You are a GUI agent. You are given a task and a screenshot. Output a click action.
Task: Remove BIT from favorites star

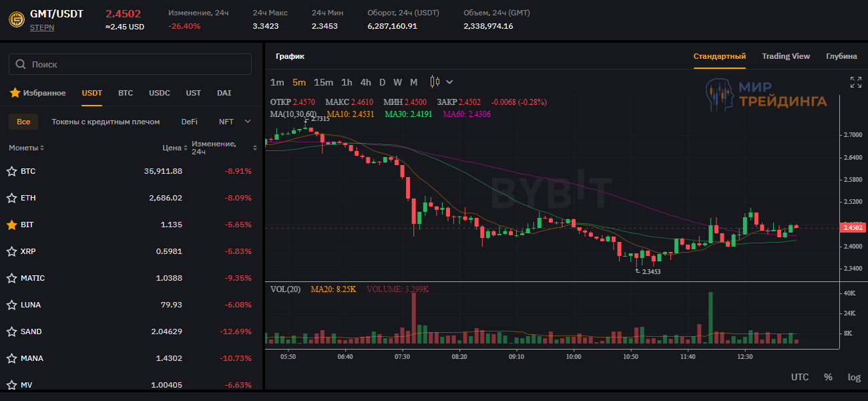pos(11,225)
